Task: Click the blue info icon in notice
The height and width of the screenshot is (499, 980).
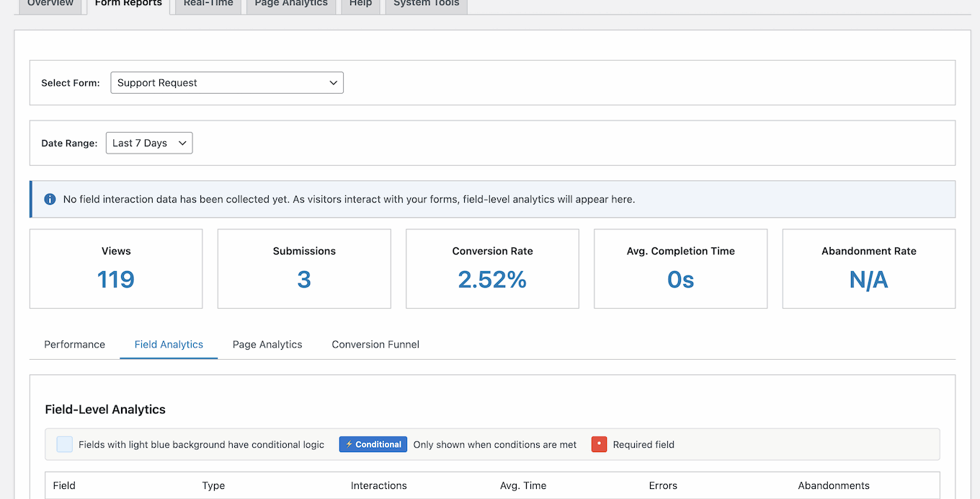Action: click(x=50, y=199)
